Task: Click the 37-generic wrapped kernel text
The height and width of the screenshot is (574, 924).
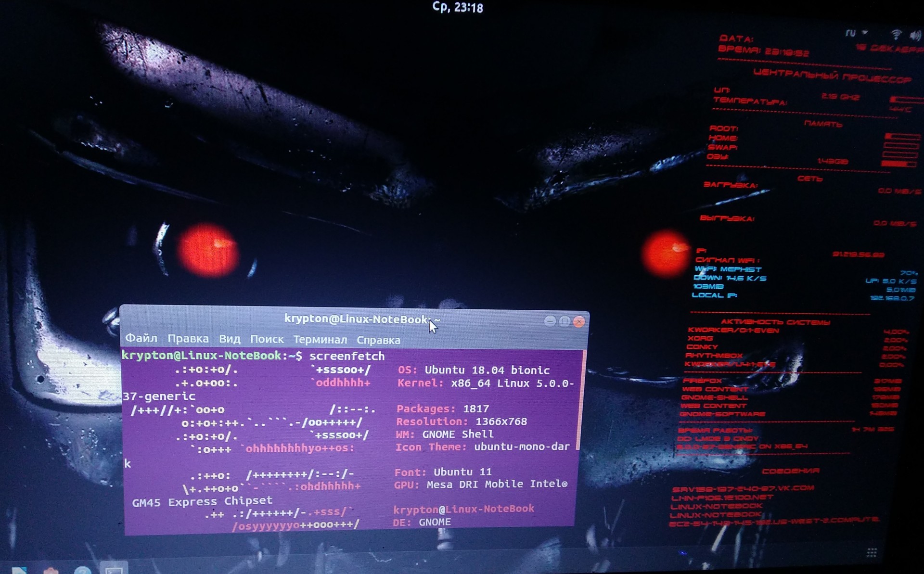Action: pyautogui.click(x=159, y=396)
